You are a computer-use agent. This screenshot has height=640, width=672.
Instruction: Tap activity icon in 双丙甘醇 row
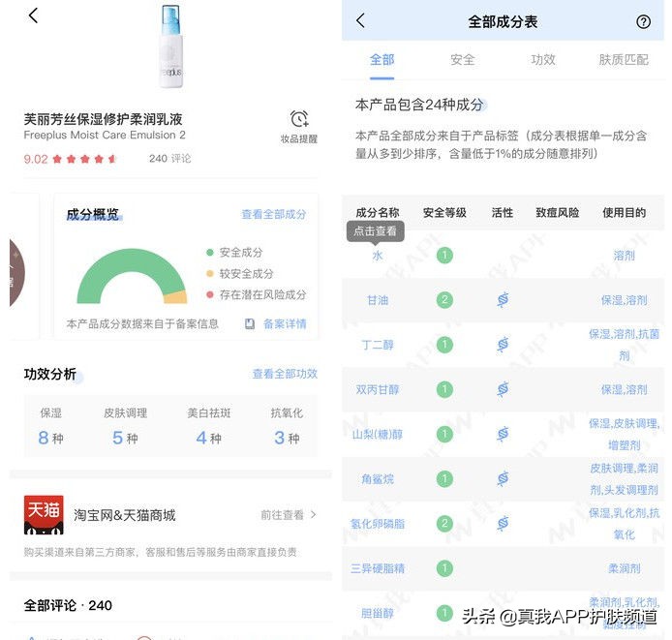click(x=503, y=389)
